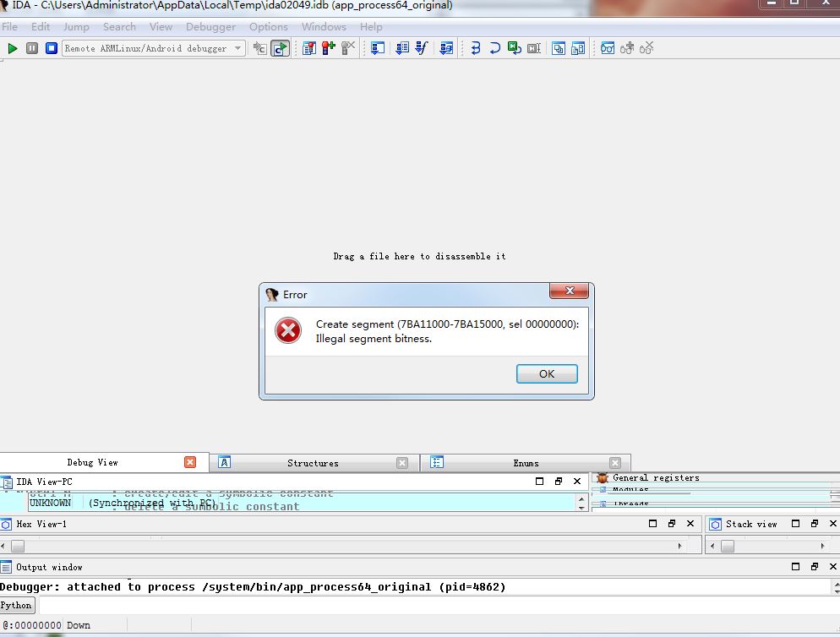Float the Stack view panel

(x=815, y=524)
